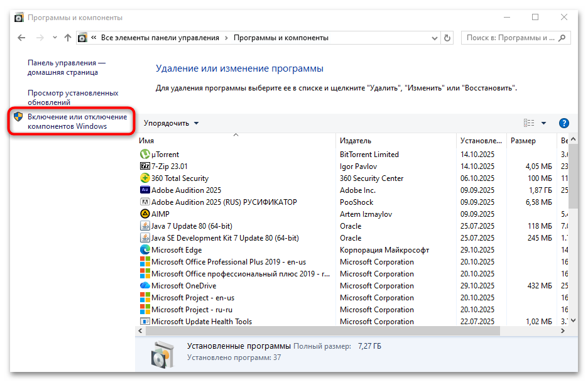
Task: Sort by the Размер column header
Action: [x=531, y=141]
